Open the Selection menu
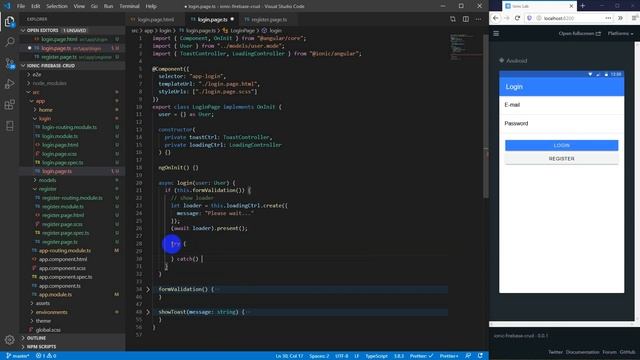Image resolution: width=640 pixels, height=360 pixels. (57, 6)
